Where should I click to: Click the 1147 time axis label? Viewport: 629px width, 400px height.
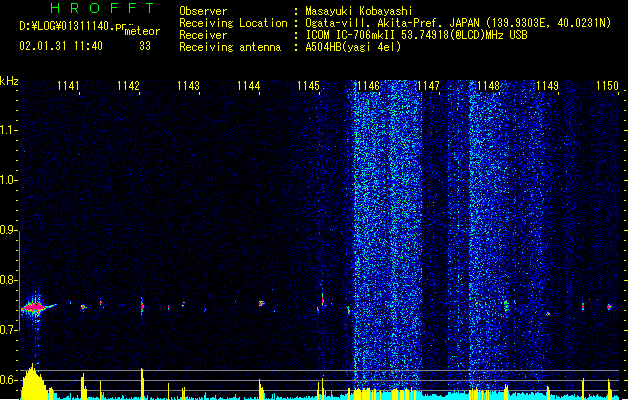428,86
